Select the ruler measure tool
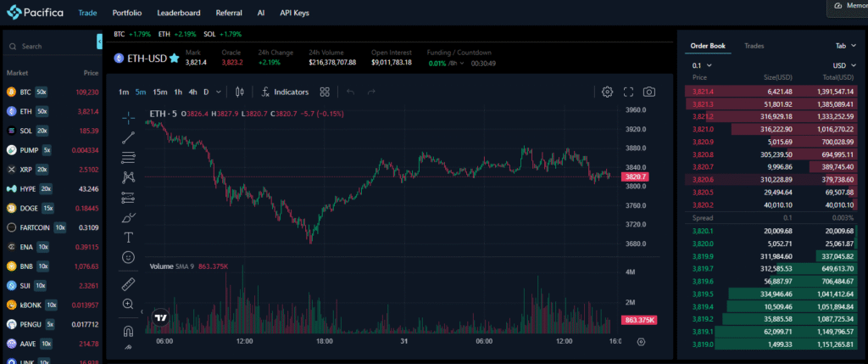868x364 pixels. 129,283
